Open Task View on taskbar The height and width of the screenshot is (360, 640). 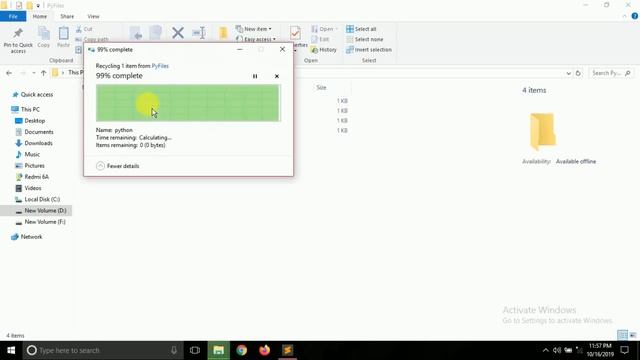pos(195,350)
